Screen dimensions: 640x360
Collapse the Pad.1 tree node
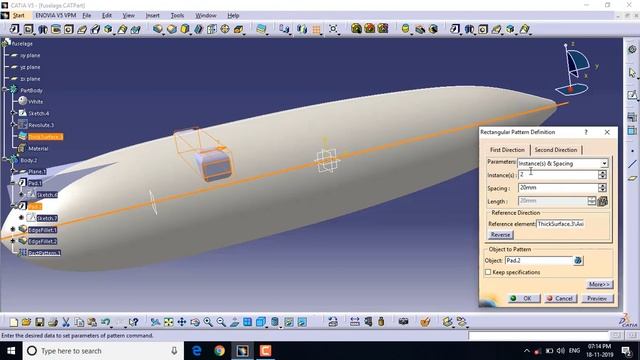point(13,182)
